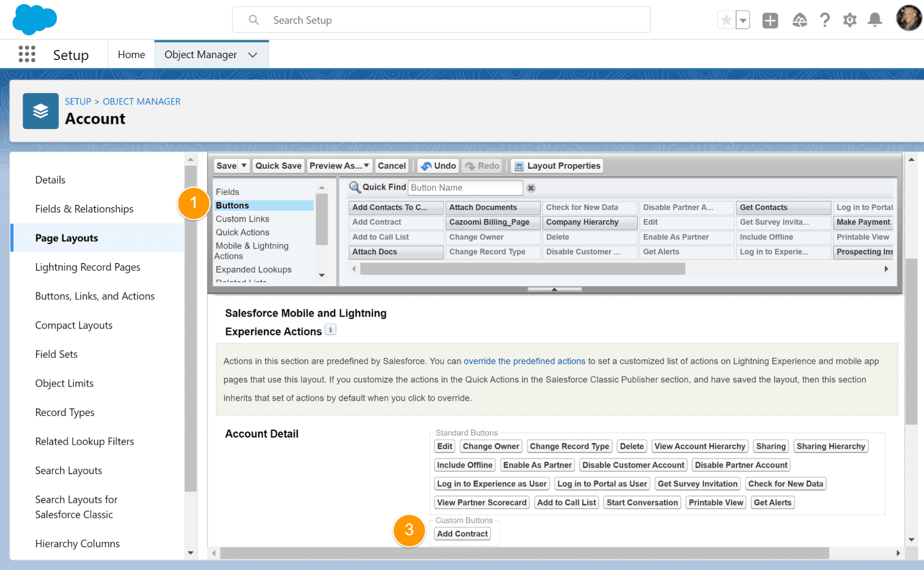This screenshot has height=570, width=924.
Task: Click the Salesforce cloud logo
Action: click(35, 19)
